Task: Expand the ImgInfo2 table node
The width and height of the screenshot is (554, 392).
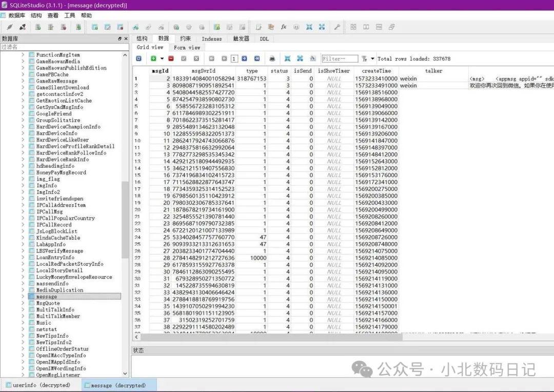Action: pyautogui.click(x=23, y=192)
